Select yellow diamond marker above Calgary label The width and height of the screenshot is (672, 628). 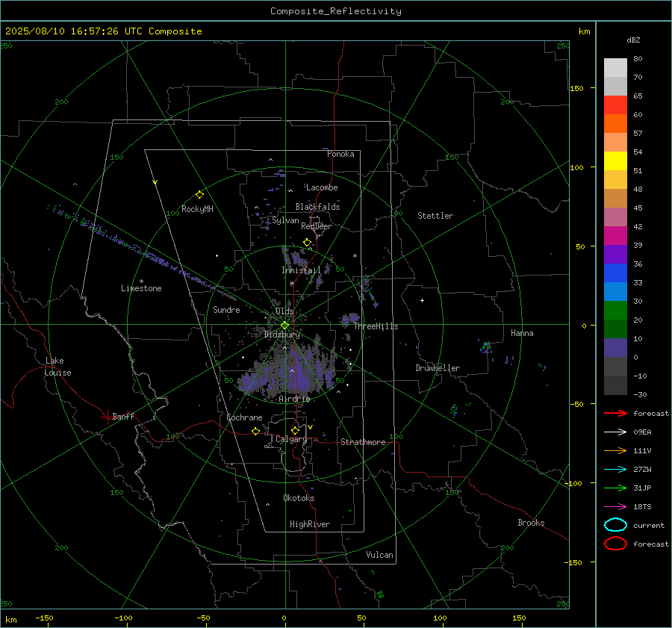click(x=295, y=430)
